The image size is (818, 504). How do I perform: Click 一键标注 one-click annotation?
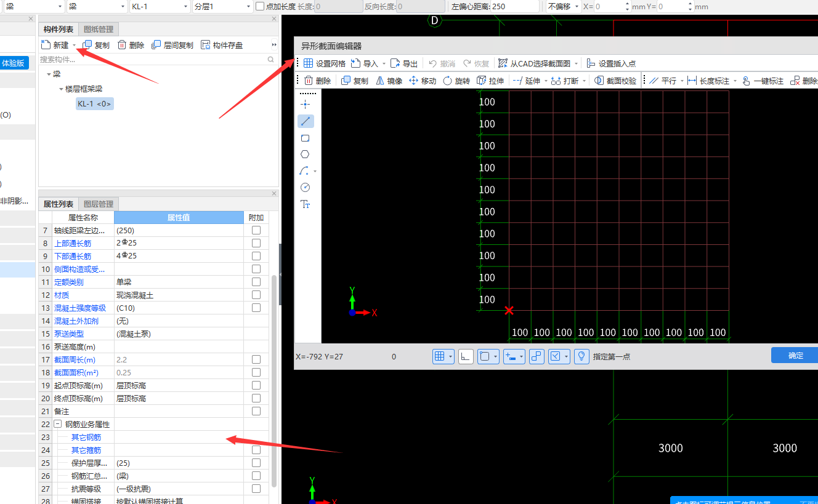(763, 81)
